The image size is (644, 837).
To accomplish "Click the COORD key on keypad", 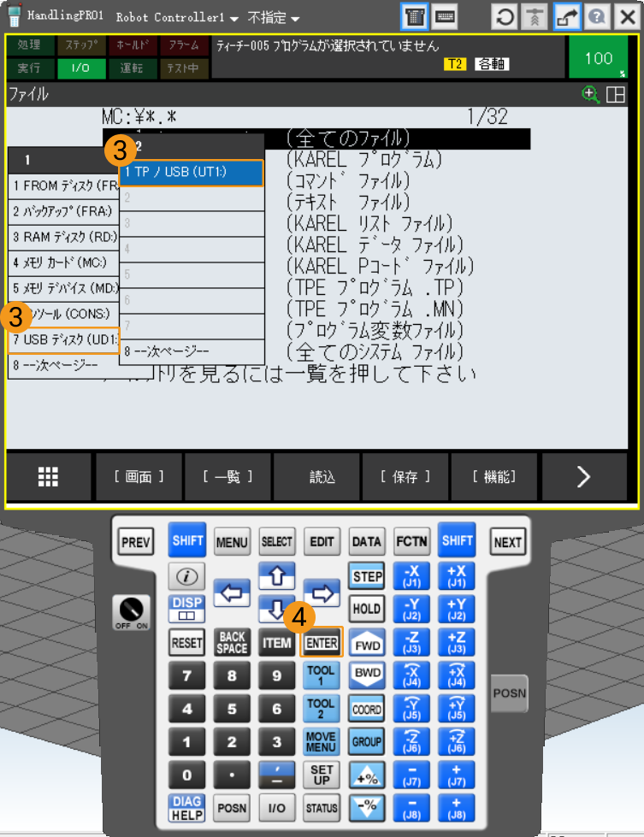I will [x=366, y=709].
